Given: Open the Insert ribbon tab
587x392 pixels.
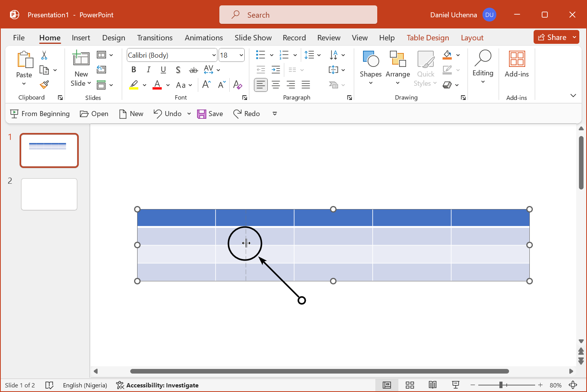Looking at the screenshot, I should coord(81,37).
